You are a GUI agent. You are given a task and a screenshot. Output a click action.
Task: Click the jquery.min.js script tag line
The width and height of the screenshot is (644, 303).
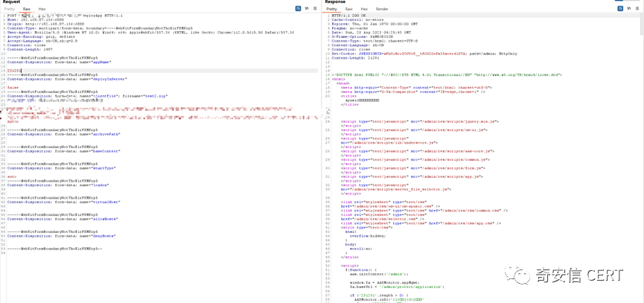(419, 121)
